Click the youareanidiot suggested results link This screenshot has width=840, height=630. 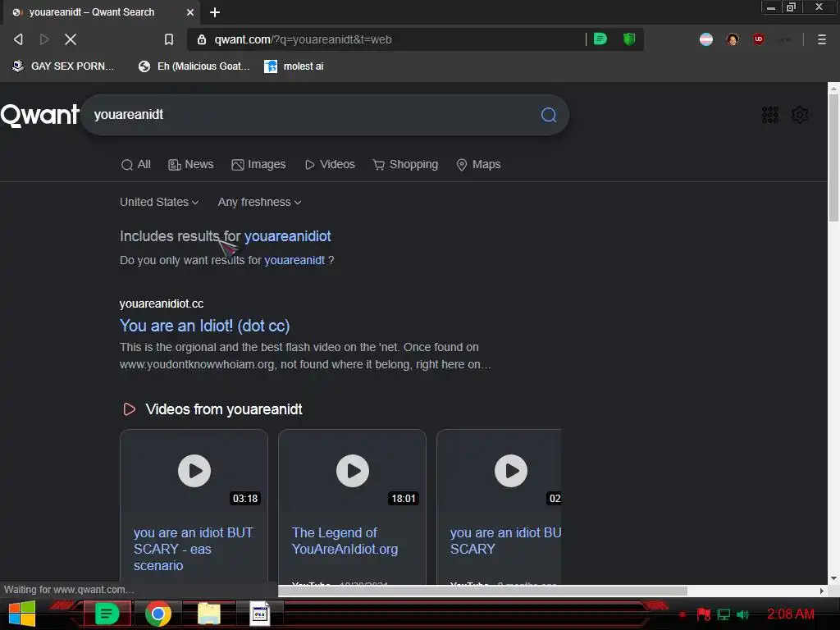pos(287,236)
